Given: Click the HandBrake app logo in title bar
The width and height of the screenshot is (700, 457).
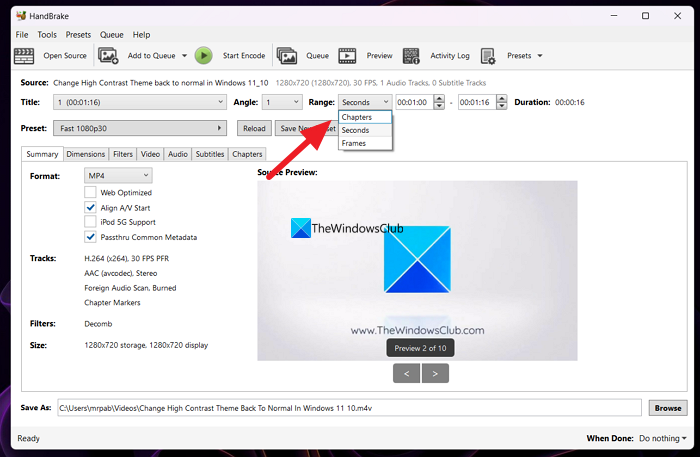Looking at the screenshot, I should 21,16.
